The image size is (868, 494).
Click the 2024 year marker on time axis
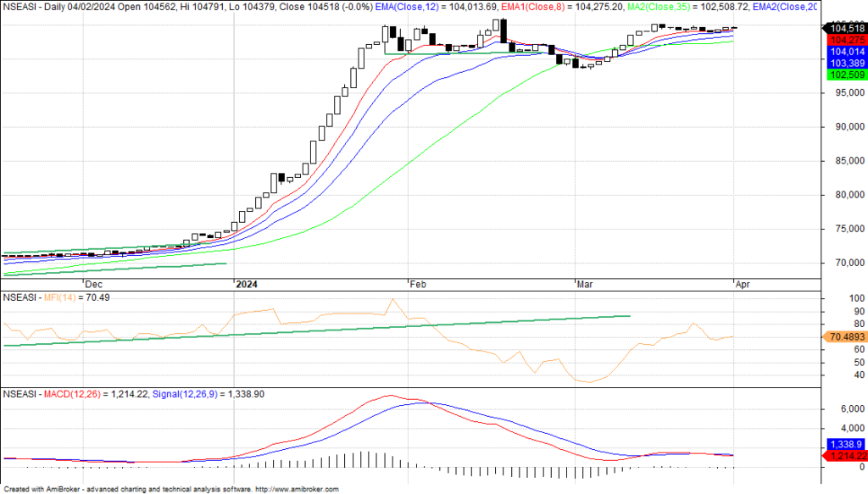coord(247,285)
